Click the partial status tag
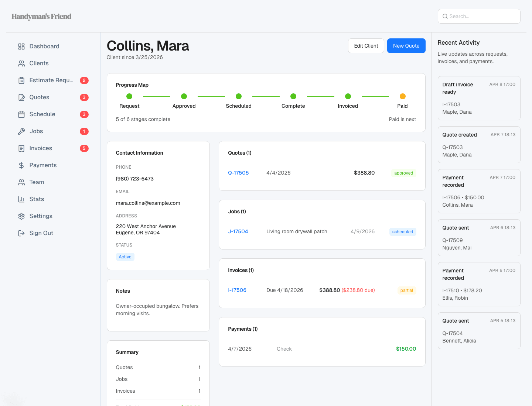The image size is (532, 406). click(407, 290)
